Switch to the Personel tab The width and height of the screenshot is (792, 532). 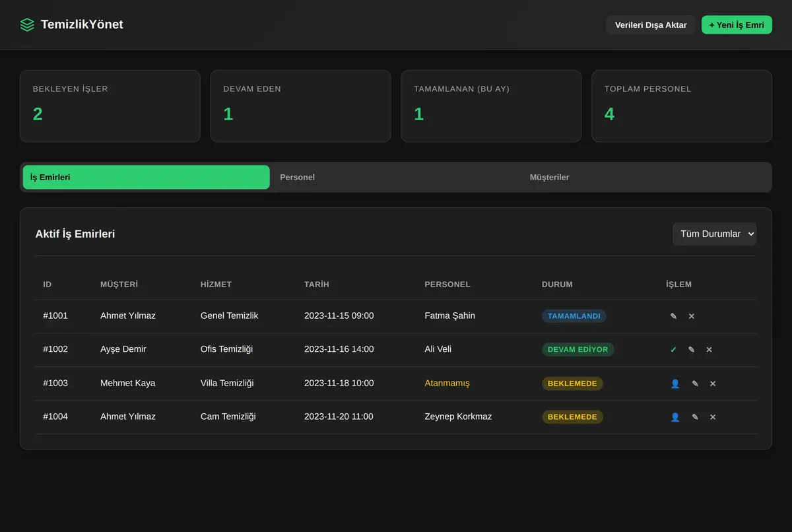[x=396, y=178]
